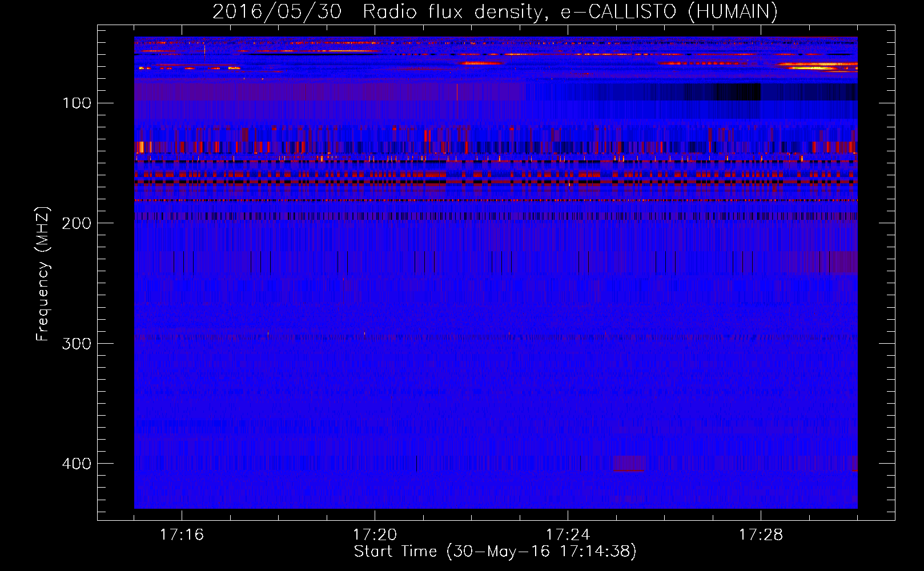The height and width of the screenshot is (571, 924).
Task: Click the 'Start Time (30-May-16 17:14:38)' label
Action: [x=495, y=552]
